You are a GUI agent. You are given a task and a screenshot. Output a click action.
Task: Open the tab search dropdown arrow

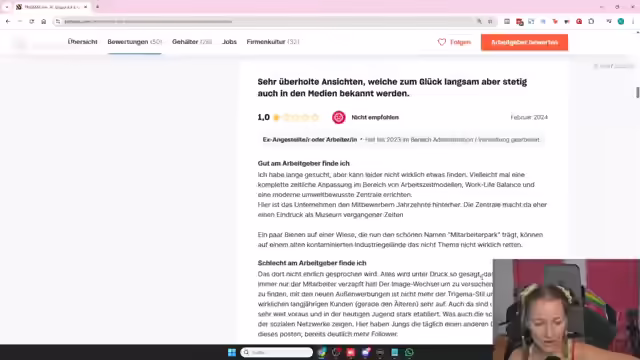(7, 7)
